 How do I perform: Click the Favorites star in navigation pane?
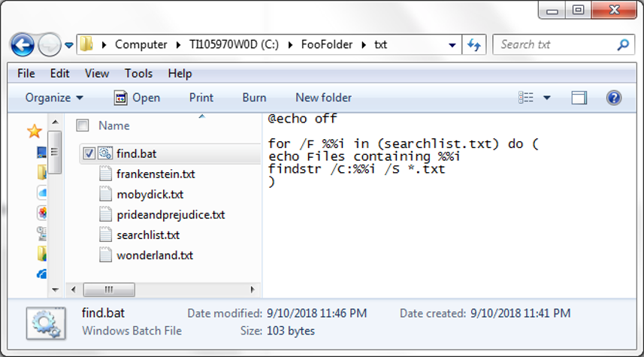35,132
